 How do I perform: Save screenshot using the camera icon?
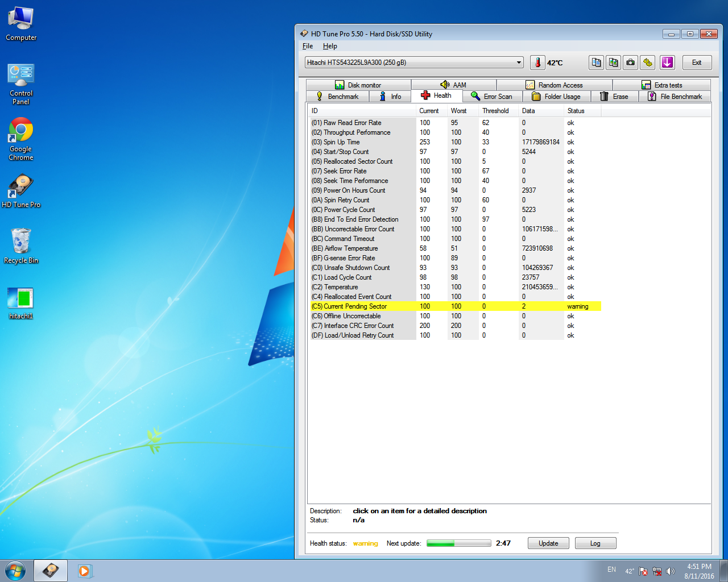point(630,63)
